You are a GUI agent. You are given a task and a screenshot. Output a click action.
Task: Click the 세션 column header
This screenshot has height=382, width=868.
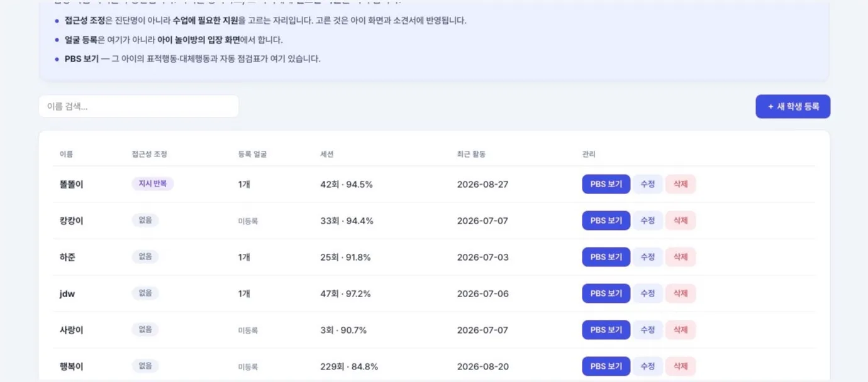coord(327,154)
